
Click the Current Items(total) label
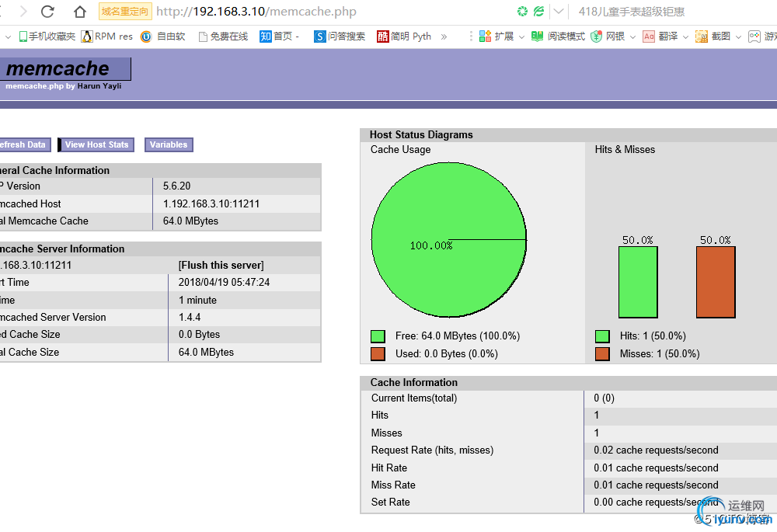(414, 398)
